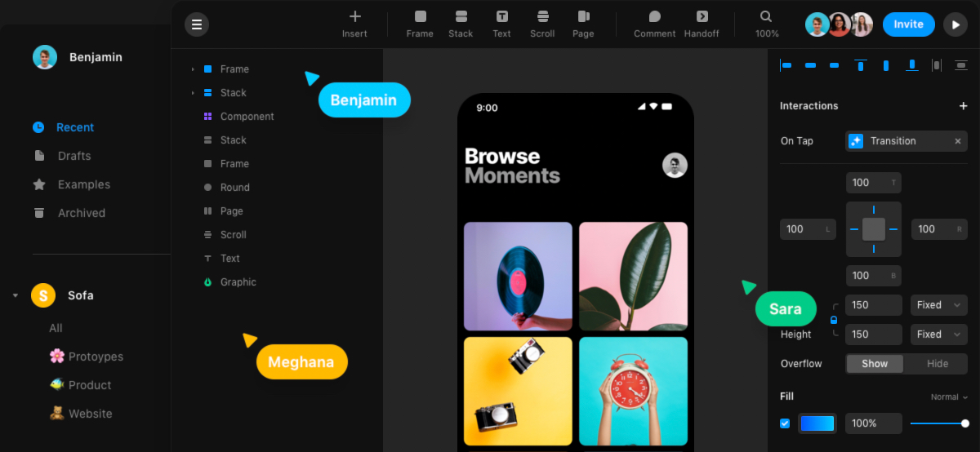Open the Normal blend mode dropdown
The width and height of the screenshot is (980, 452).
tap(949, 397)
